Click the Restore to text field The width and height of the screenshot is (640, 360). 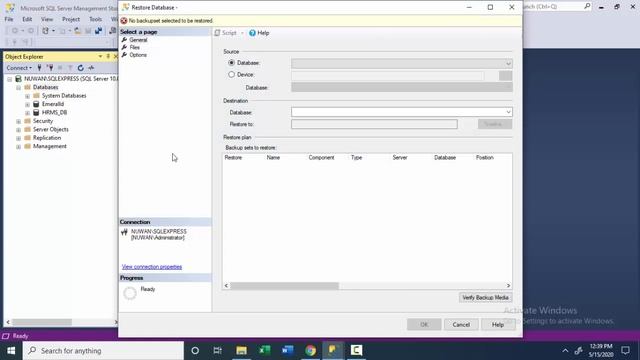pos(374,124)
